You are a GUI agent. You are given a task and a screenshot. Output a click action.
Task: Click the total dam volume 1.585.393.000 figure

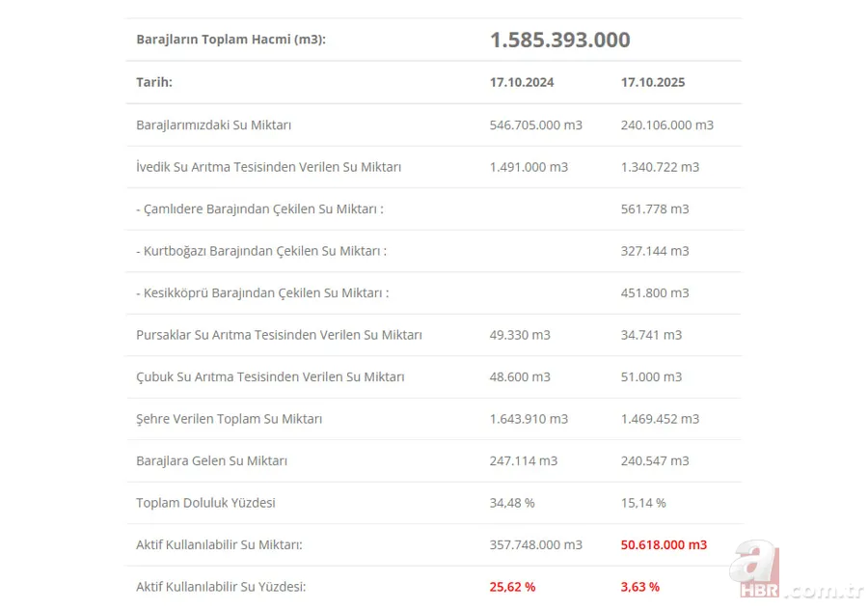(x=559, y=40)
